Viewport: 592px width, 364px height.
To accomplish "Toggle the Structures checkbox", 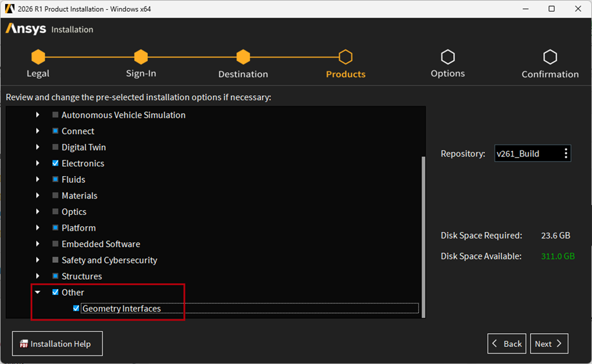I will point(55,276).
